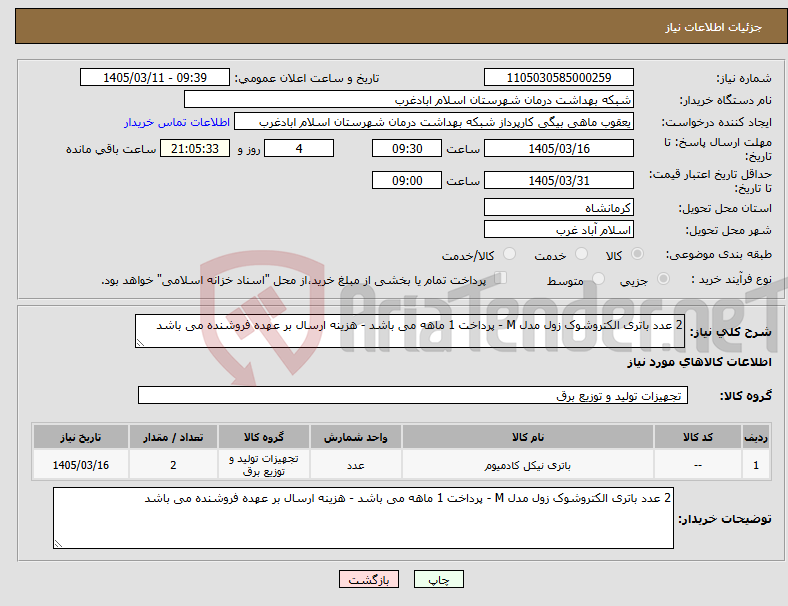Click the شماره نیاز label
Screen dimensions: 788x606
tap(744, 78)
